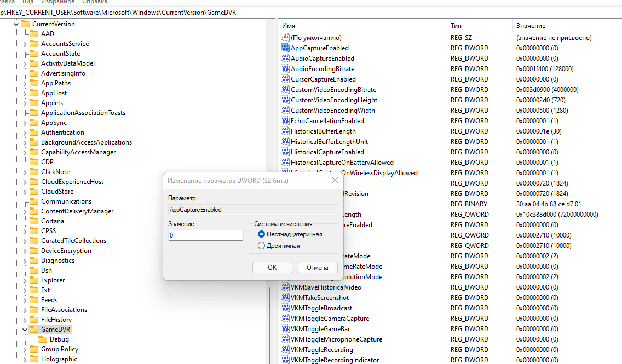Image resolution: width=622 pixels, height=364 pixels.
Task: Expand the Explorer tree node
Action: pyautogui.click(x=25, y=280)
